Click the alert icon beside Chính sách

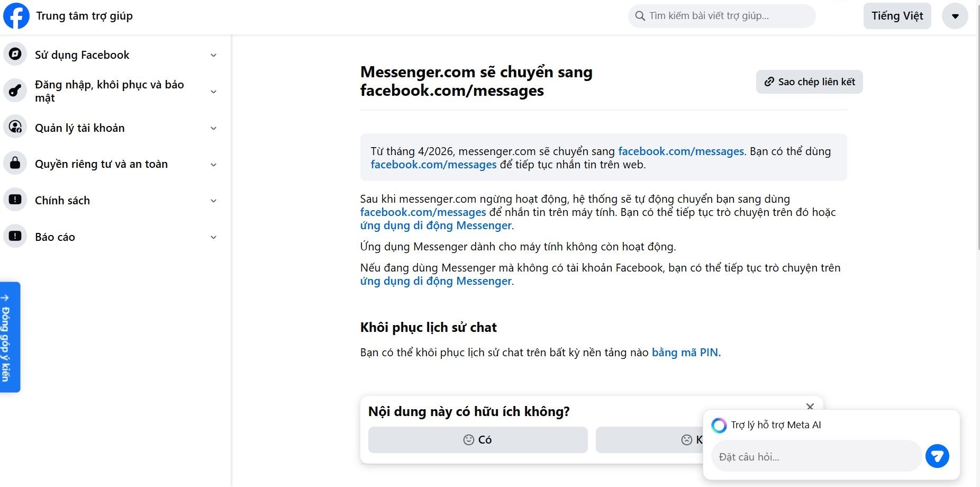15,200
